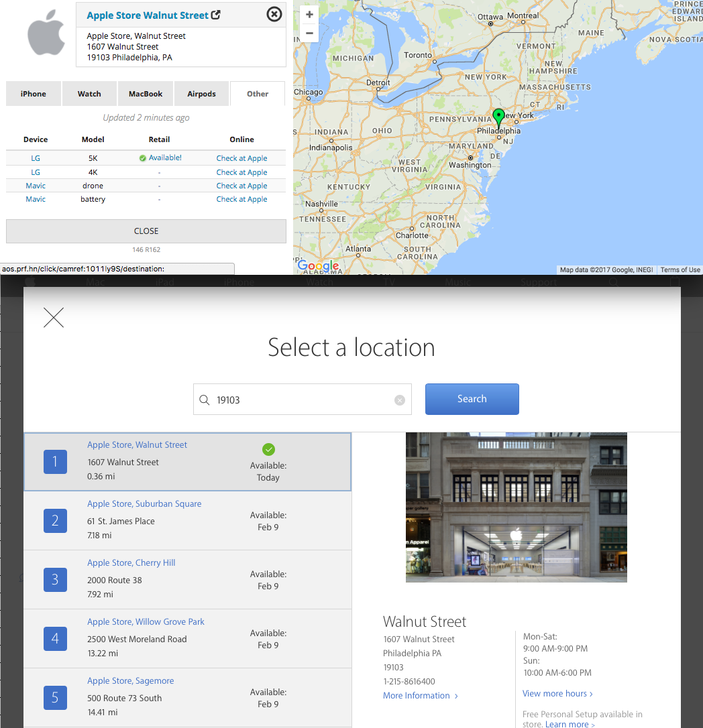Clear the 19103 search text
Viewport: 703px width, 728px height.
pyautogui.click(x=400, y=400)
